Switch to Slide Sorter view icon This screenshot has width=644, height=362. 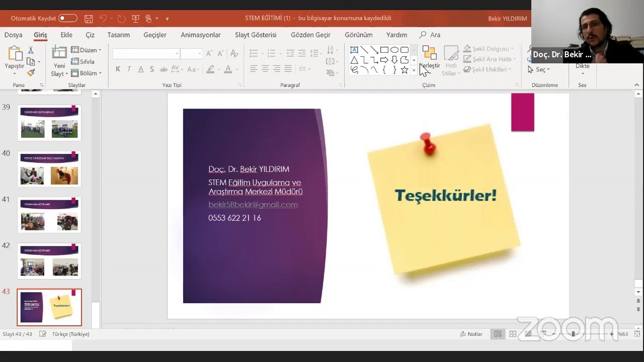point(513,334)
